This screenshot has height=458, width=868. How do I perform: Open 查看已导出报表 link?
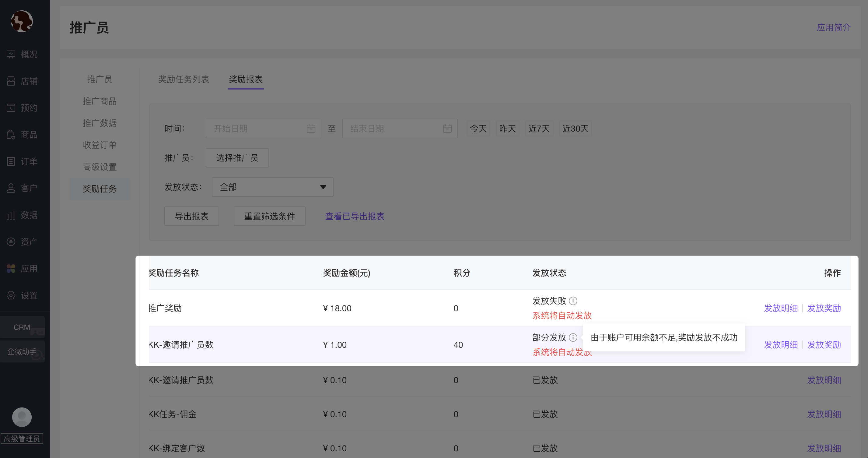click(355, 216)
